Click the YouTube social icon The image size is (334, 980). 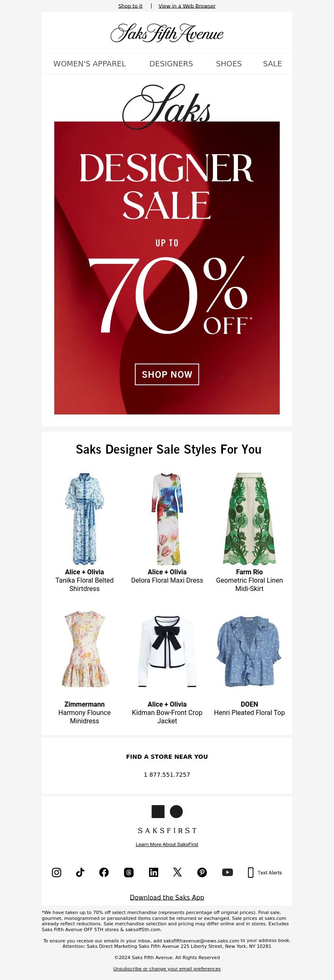click(228, 872)
